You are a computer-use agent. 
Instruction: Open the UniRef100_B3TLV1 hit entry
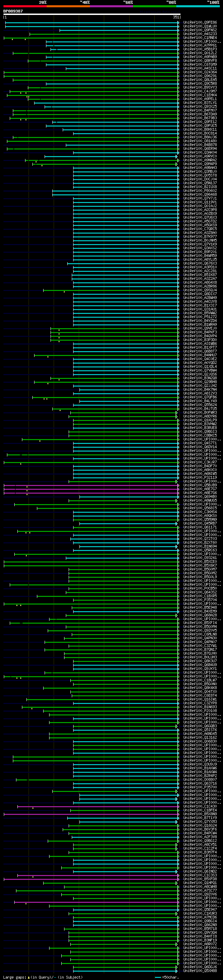tap(200, 103)
